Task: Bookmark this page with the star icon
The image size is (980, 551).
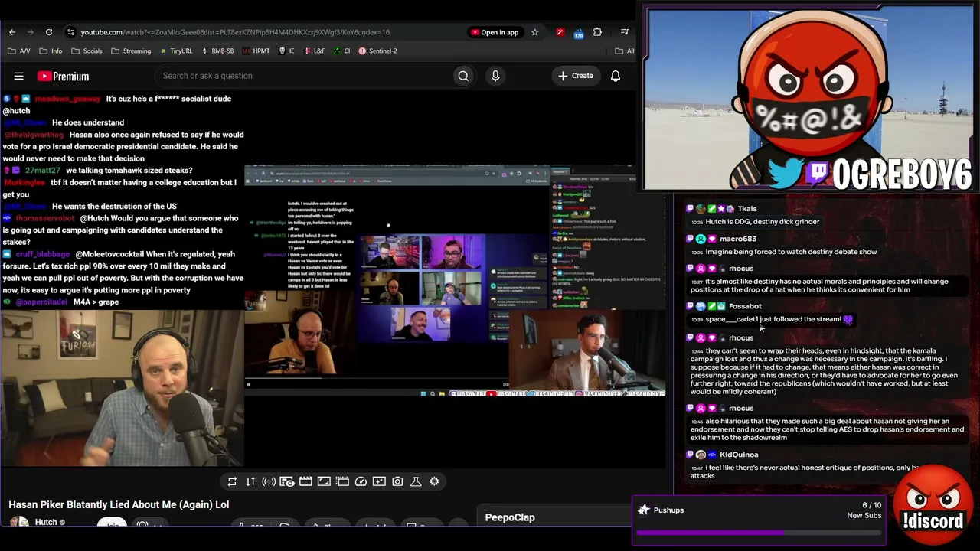Action: point(535,32)
